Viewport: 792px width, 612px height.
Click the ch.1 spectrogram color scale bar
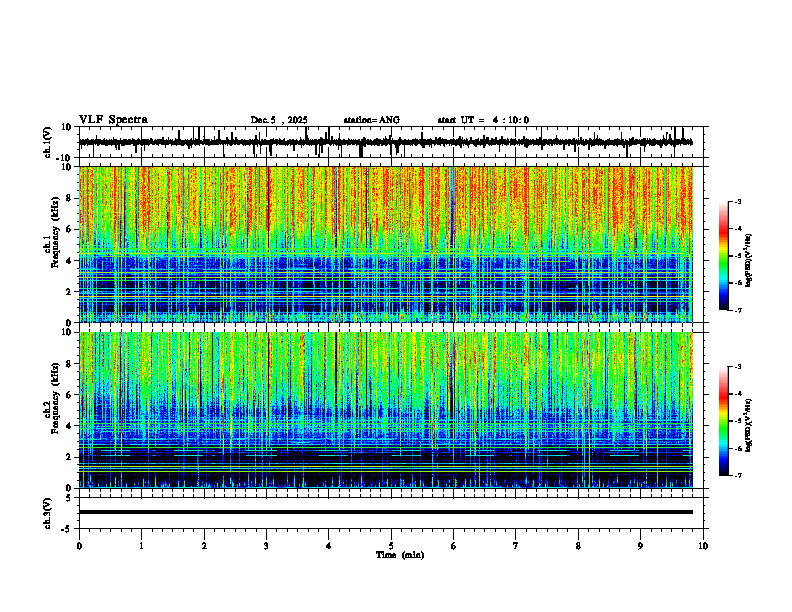pos(723,256)
